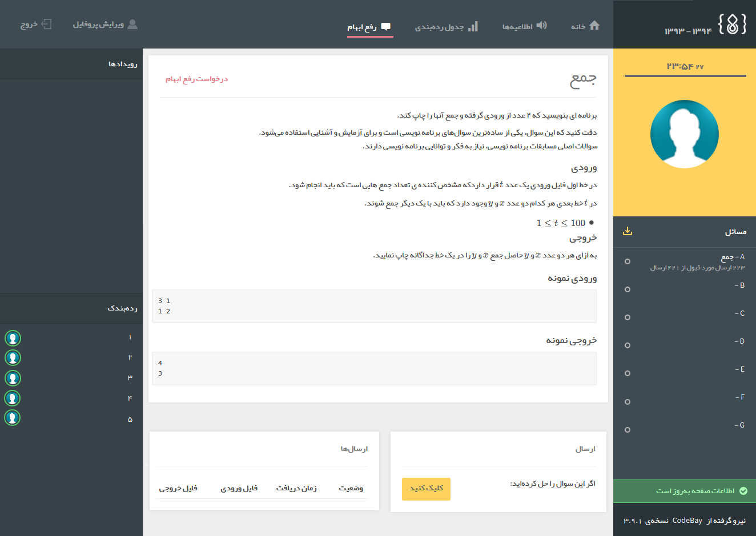Screen dimensions: 756x536
Task: Click the CodeBay braces logo
Action: coord(732,25)
